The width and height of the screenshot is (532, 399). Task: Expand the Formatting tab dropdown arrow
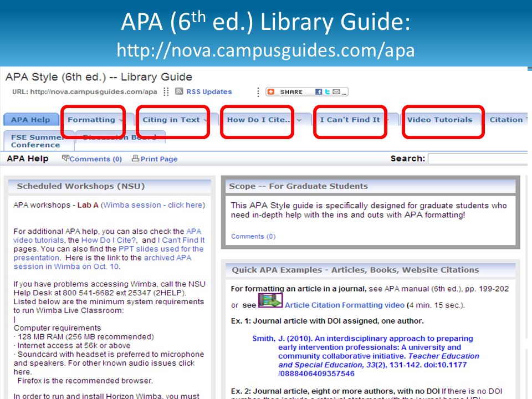point(121,120)
